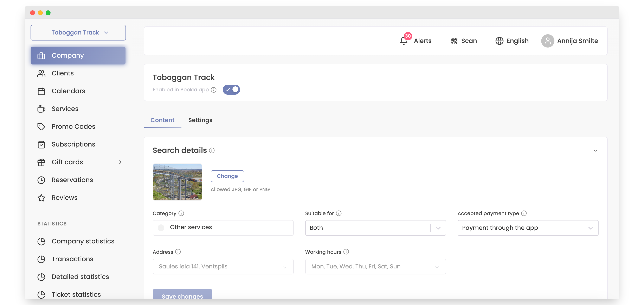Open the Annija Smilte user avatar
The width and height of the screenshot is (644, 305).
(547, 41)
